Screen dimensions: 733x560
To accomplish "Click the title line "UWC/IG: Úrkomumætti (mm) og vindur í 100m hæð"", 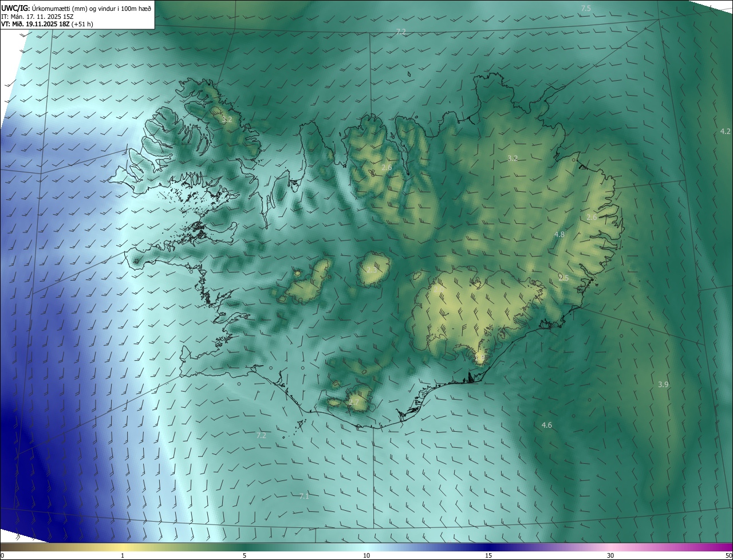I will [76, 8].
